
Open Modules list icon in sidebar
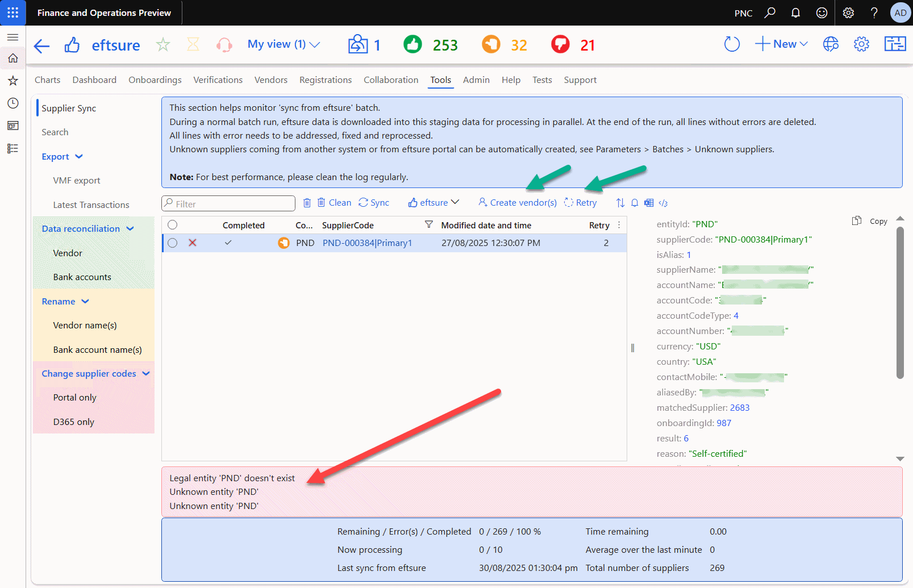pos(12,148)
